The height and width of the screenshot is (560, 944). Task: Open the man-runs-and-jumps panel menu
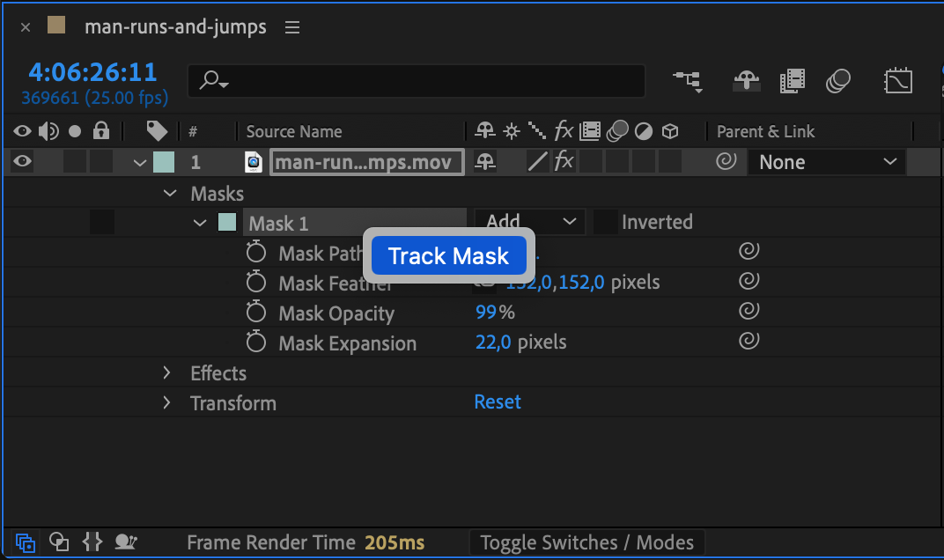(292, 27)
